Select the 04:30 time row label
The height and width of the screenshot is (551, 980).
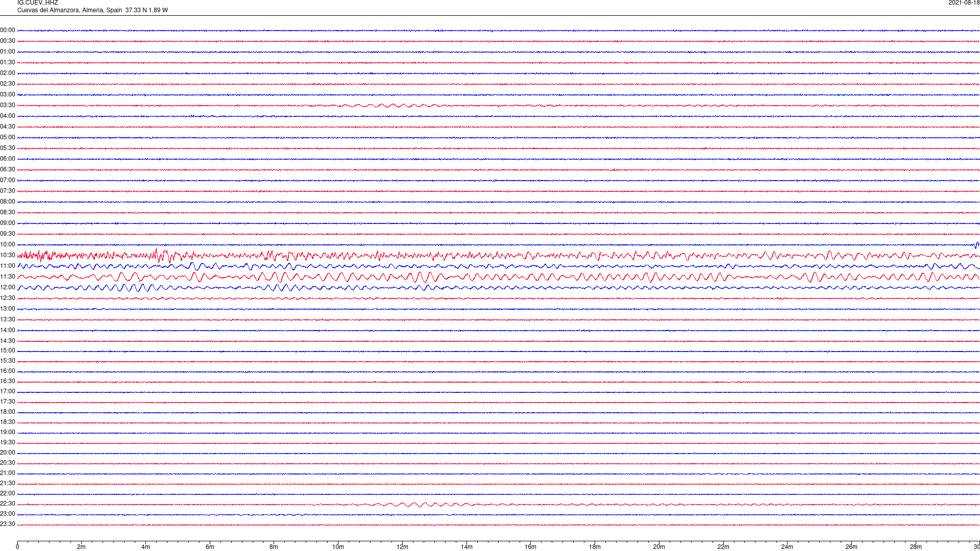pyautogui.click(x=8, y=127)
